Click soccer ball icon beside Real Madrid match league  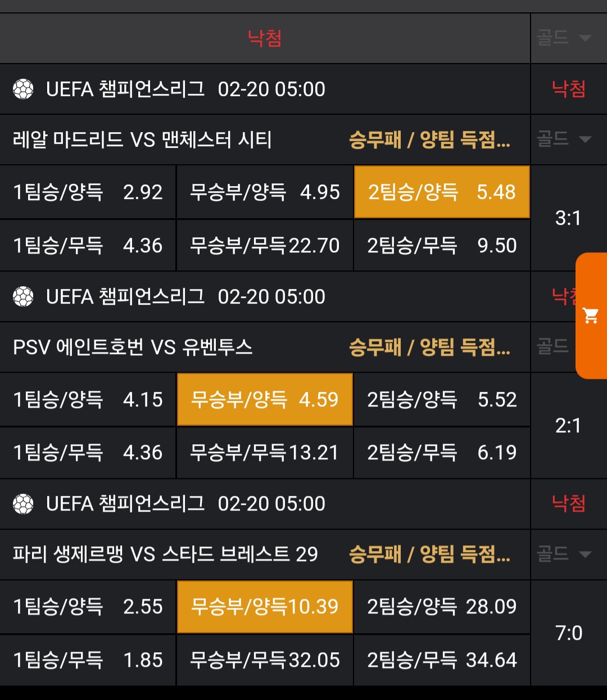[x=23, y=89]
